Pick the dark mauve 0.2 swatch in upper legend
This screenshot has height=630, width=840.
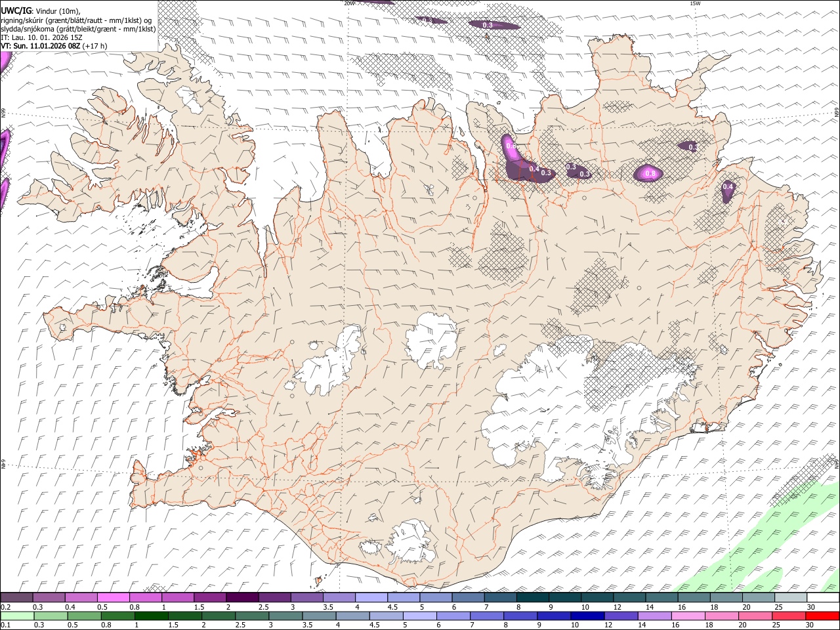(x=16, y=597)
